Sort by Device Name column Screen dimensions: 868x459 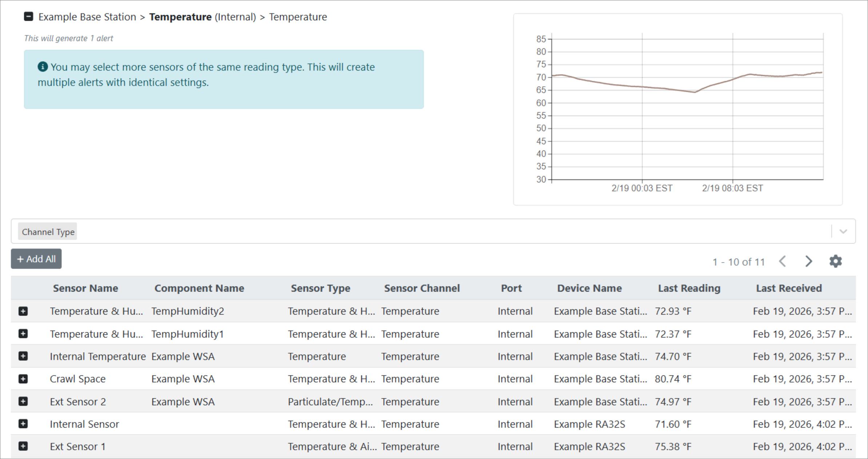(589, 288)
